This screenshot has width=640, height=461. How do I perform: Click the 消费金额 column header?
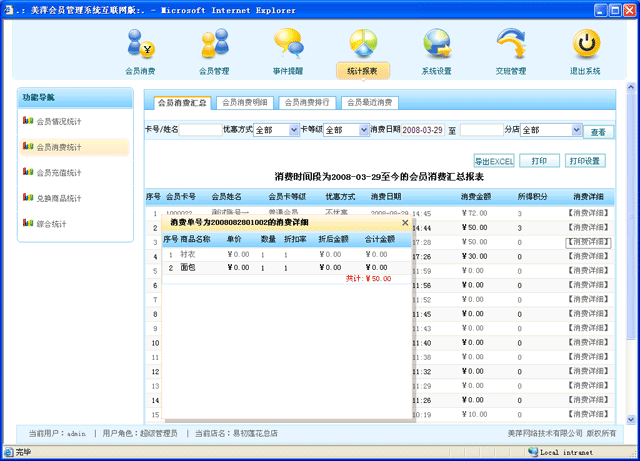coord(476,196)
